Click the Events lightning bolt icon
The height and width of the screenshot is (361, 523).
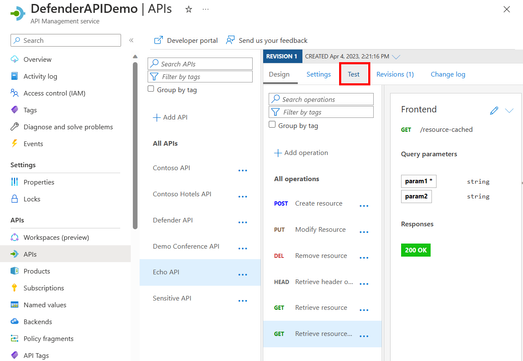pos(14,143)
